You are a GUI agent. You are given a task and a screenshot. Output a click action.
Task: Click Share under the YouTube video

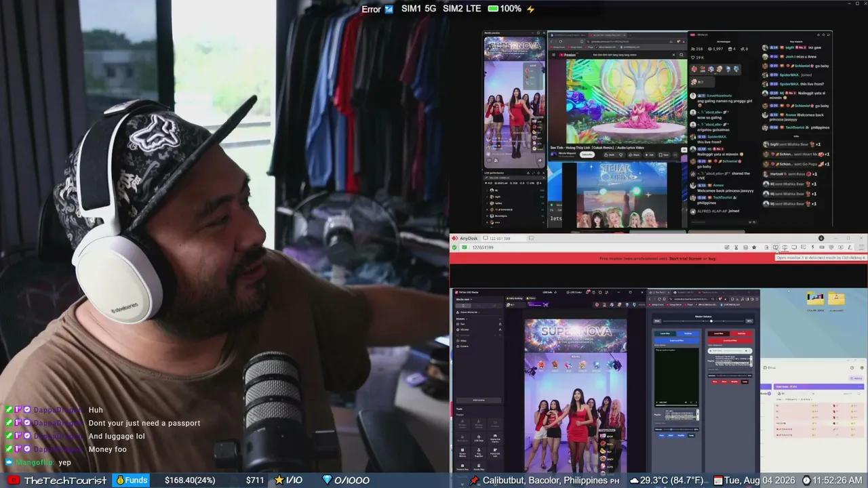[635, 155]
